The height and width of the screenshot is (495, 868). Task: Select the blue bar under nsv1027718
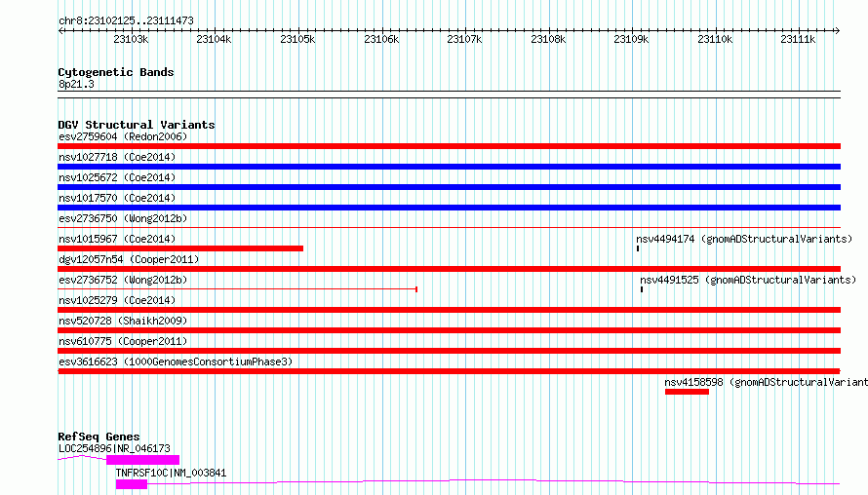pyautogui.click(x=449, y=167)
